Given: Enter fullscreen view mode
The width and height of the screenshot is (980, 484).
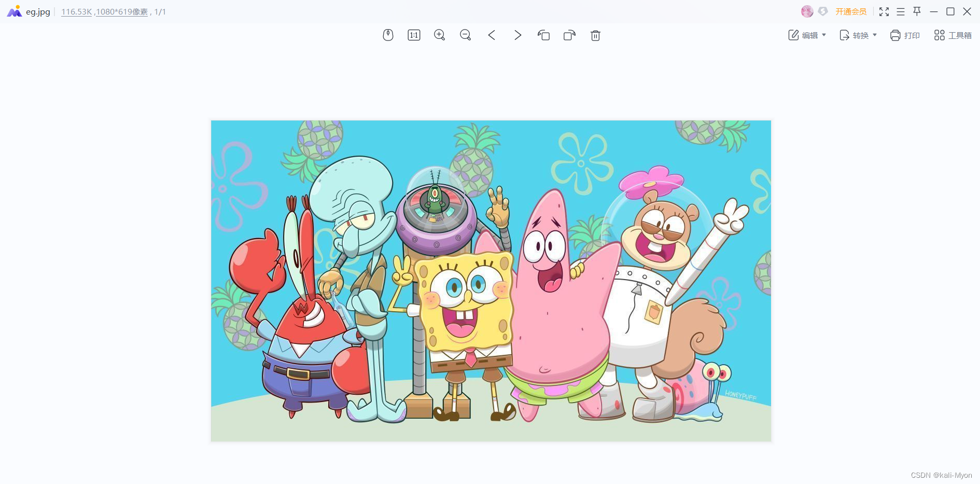Looking at the screenshot, I should point(884,11).
